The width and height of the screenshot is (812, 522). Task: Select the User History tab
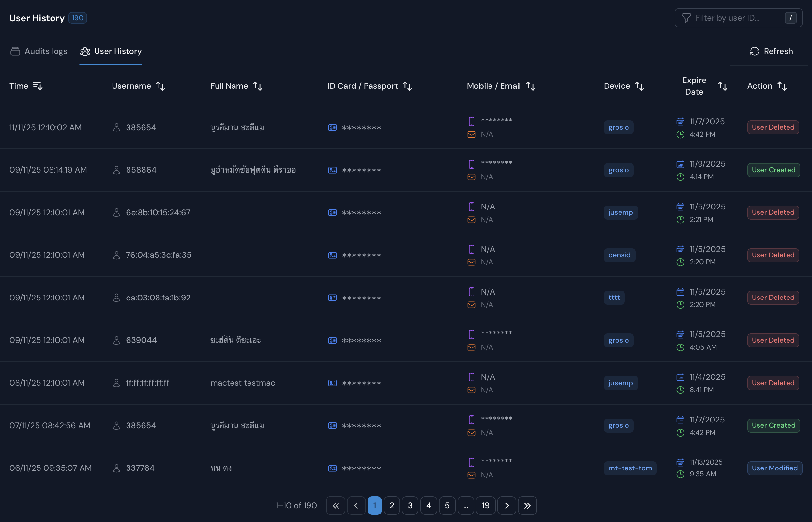118,51
